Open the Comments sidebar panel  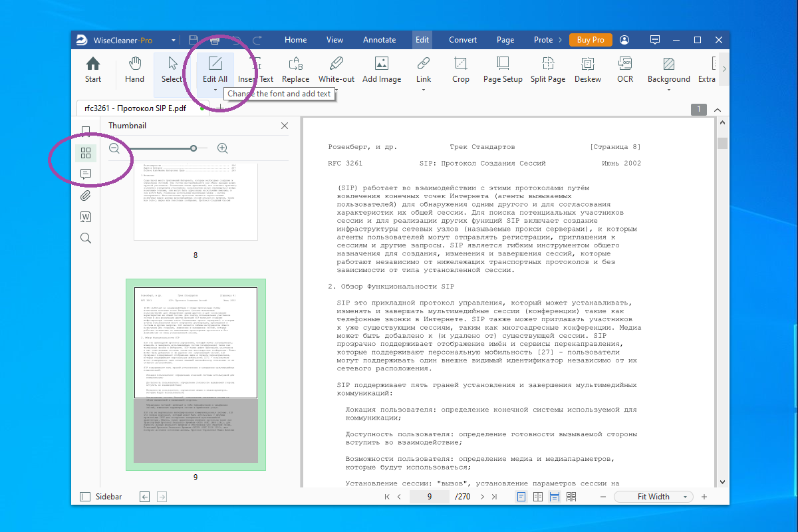tap(86, 174)
